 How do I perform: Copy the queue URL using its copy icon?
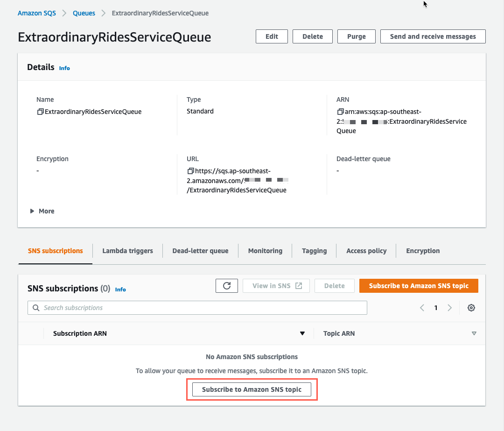(x=190, y=171)
